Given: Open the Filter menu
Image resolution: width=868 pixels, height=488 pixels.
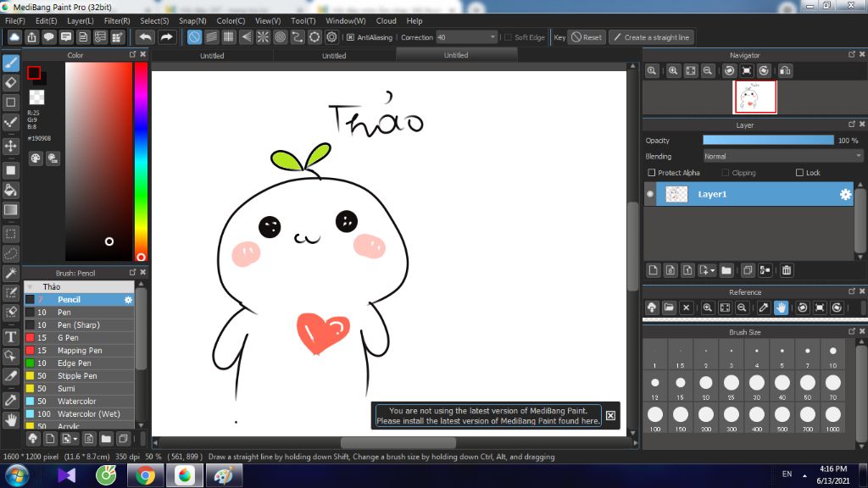Looking at the screenshot, I should tap(117, 20).
